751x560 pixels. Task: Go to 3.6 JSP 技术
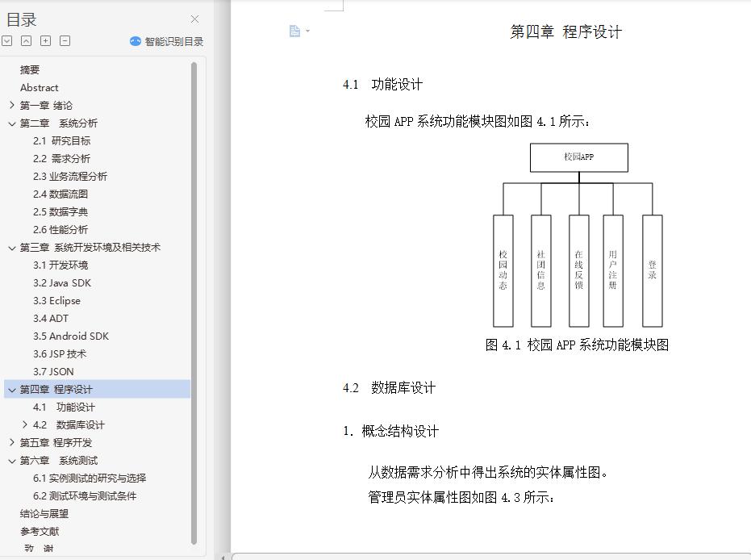[60, 353]
